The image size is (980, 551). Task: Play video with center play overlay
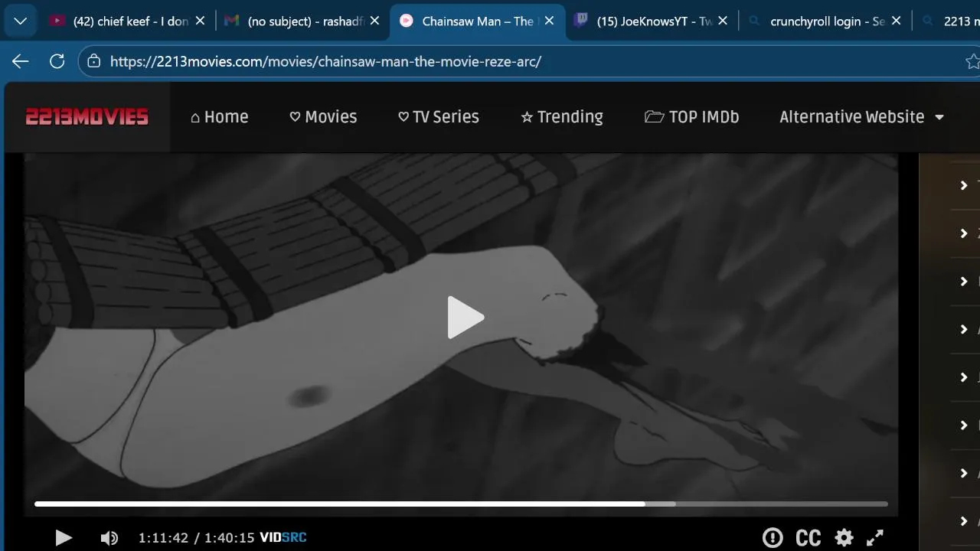465,318
